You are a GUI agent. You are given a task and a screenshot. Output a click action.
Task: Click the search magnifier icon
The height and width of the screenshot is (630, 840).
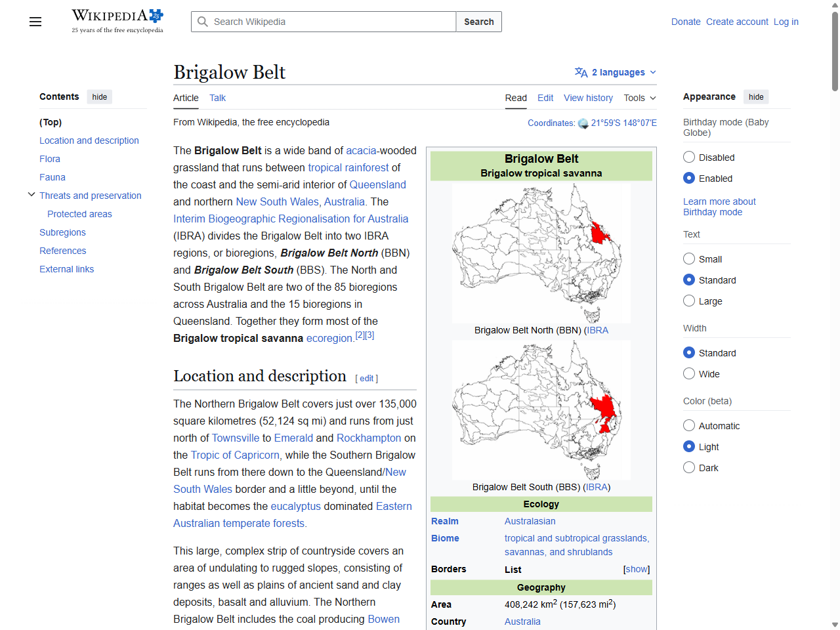203,22
